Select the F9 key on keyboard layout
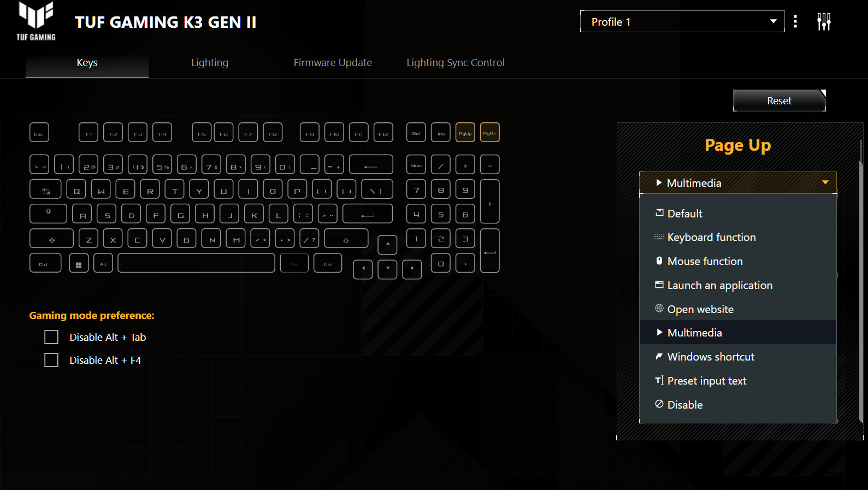Viewport: 868px width, 490px height. click(x=310, y=133)
